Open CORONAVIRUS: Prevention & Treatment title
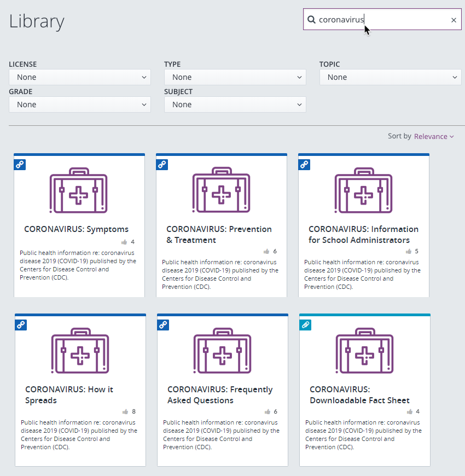Screen dimensions: 465x476 coord(219,235)
